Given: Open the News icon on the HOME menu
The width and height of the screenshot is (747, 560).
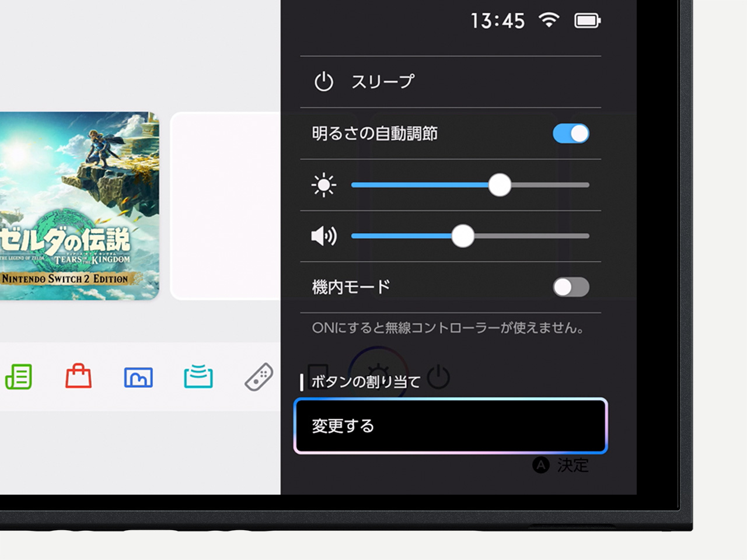Looking at the screenshot, I should tap(19, 377).
